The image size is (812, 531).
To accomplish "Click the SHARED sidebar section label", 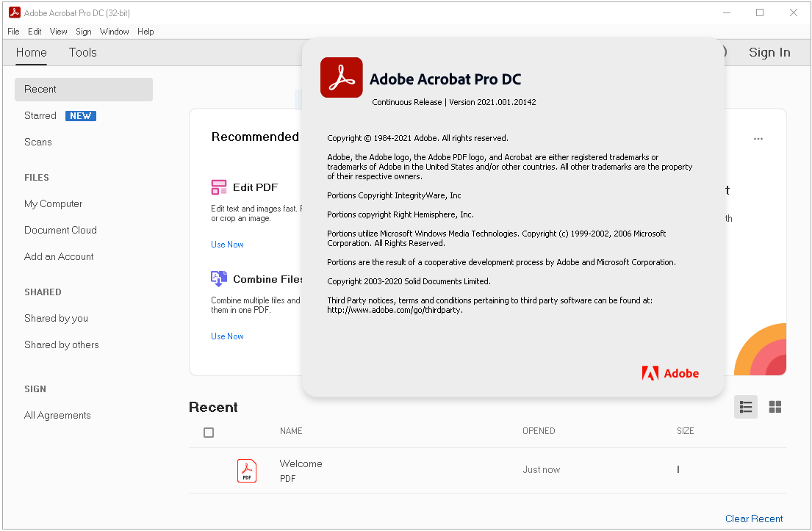I will coord(43,292).
